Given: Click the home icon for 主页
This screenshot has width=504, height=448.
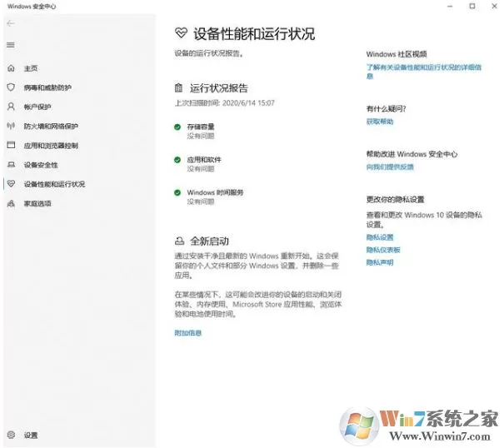Looking at the screenshot, I should [x=11, y=68].
